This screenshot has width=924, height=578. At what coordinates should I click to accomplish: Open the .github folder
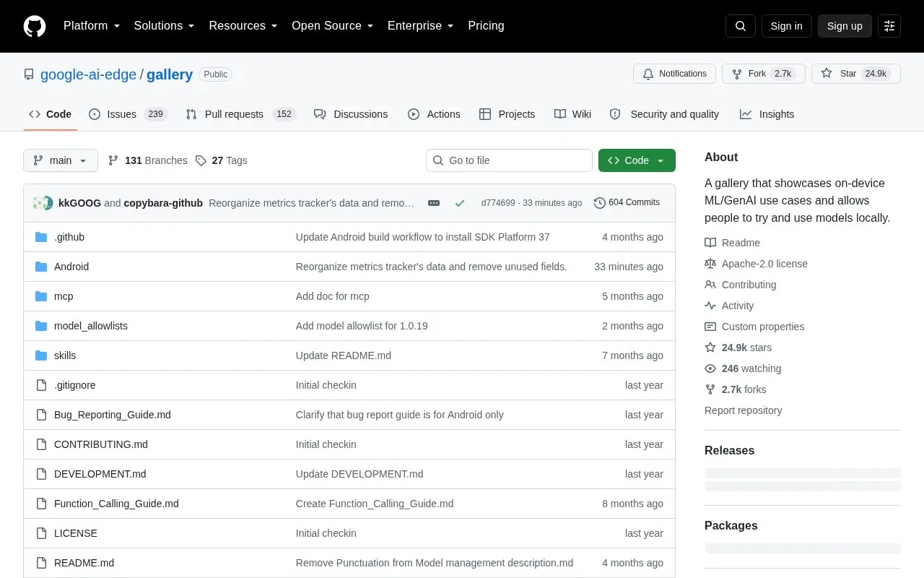[x=69, y=237]
